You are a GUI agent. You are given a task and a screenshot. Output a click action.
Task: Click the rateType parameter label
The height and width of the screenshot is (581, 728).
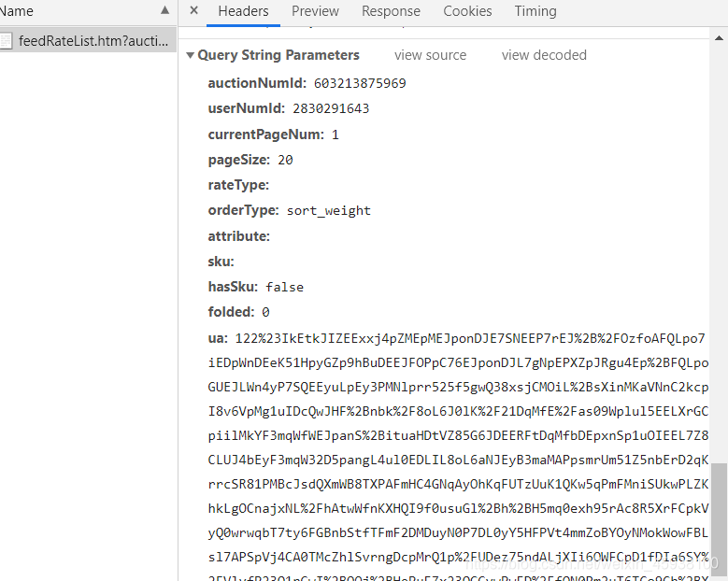pos(238,185)
